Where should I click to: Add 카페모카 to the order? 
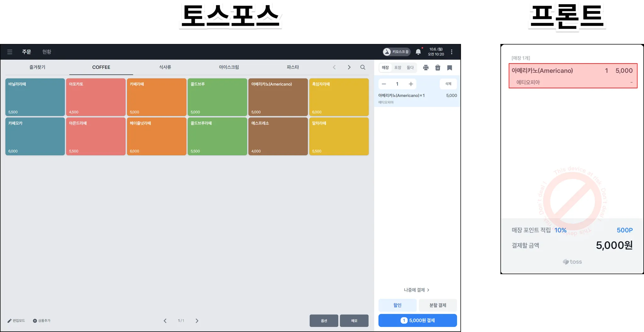[35, 136]
